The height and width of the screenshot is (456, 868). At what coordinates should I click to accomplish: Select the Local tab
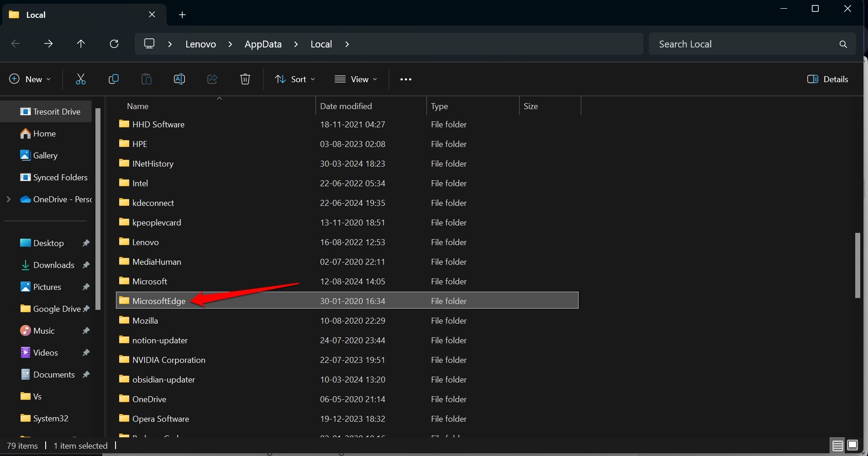84,15
